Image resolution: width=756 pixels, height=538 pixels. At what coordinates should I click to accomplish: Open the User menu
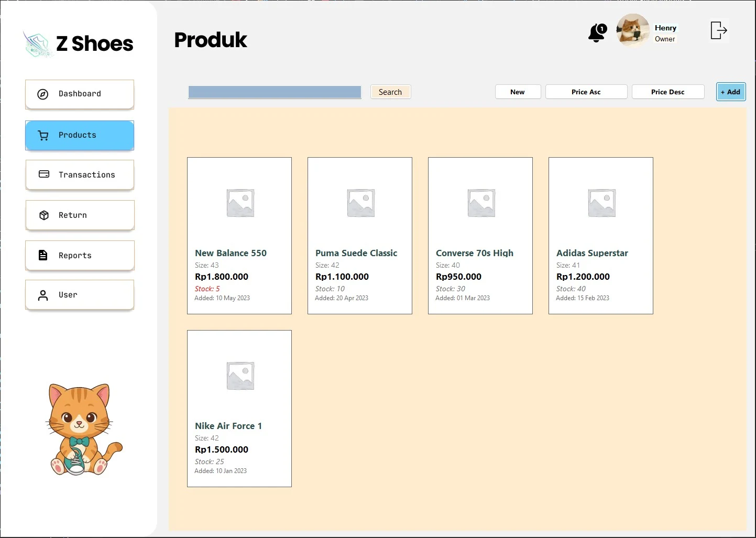click(x=80, y=295)
